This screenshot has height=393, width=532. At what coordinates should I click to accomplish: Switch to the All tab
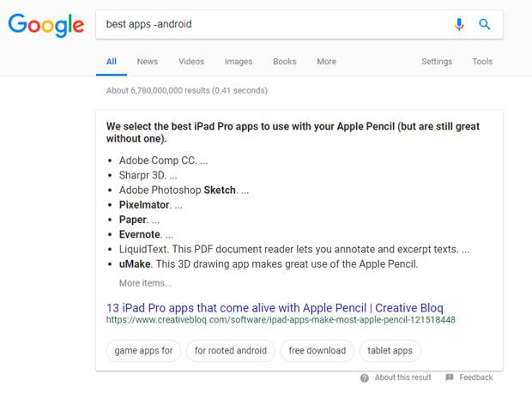pyautogui.click(x=112, y=62)
